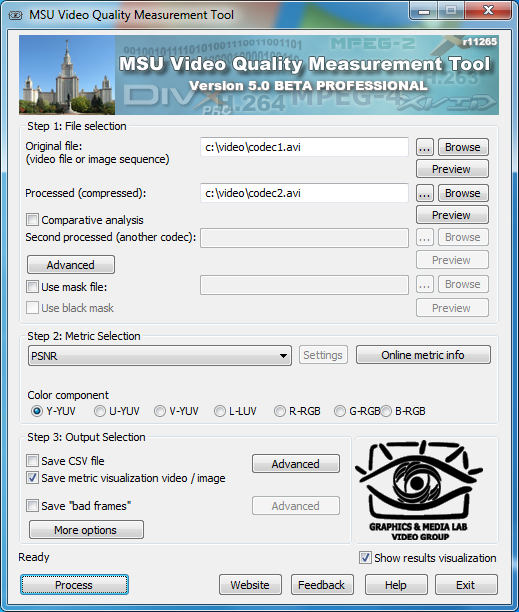Click the Original file path field
519x612 pixels.
click(304, 147)
